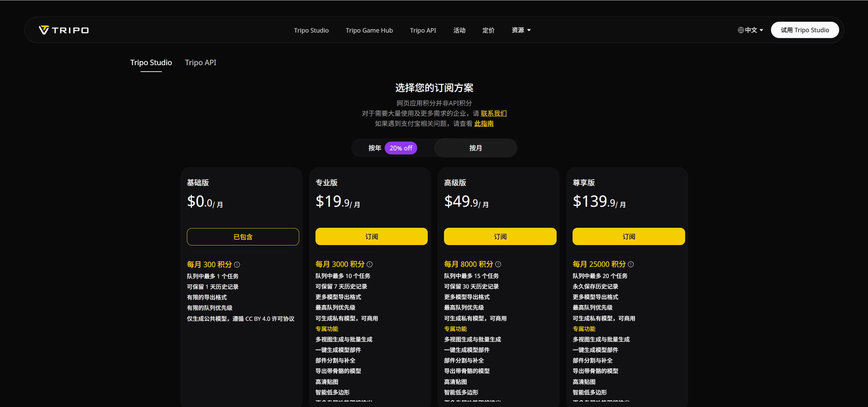Subscribe to the 尊享版 plan

click(x=629, y=236)
